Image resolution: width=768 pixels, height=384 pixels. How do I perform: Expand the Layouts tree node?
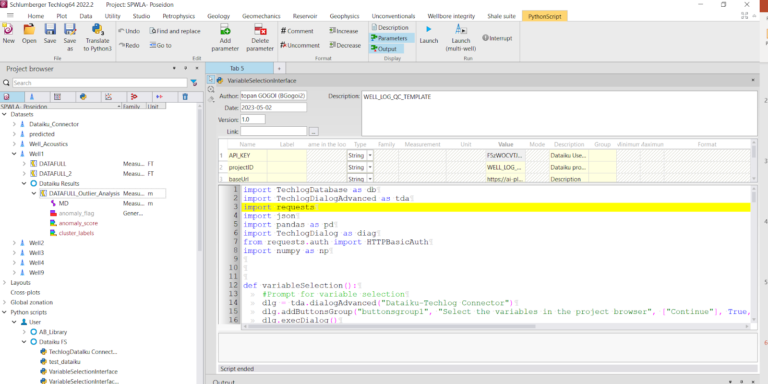click(4, 283)
